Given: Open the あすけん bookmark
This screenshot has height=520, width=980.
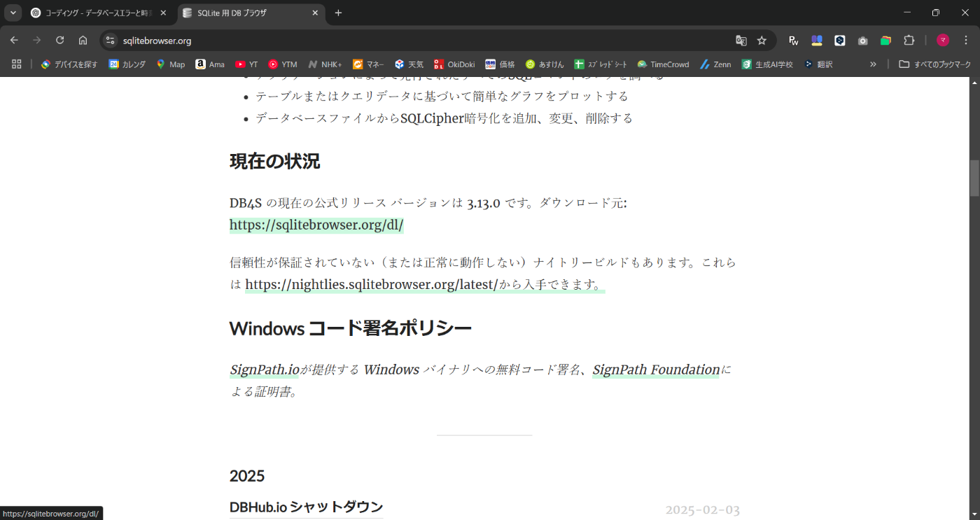Looking at the screenshot, I should (x=545, y=64).
